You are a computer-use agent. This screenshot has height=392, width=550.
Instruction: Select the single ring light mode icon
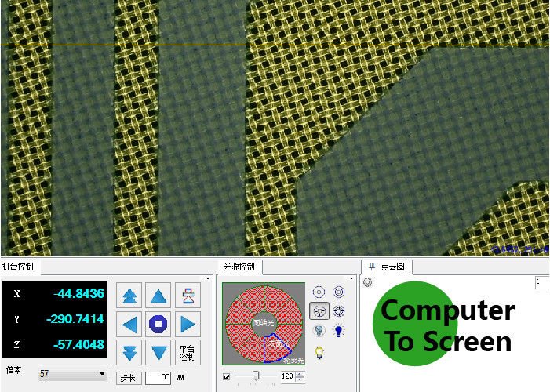[x=319, y=292]
